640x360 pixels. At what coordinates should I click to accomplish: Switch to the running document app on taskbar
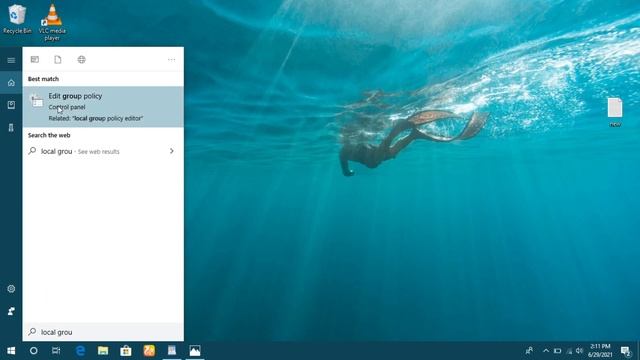point(172,351)
